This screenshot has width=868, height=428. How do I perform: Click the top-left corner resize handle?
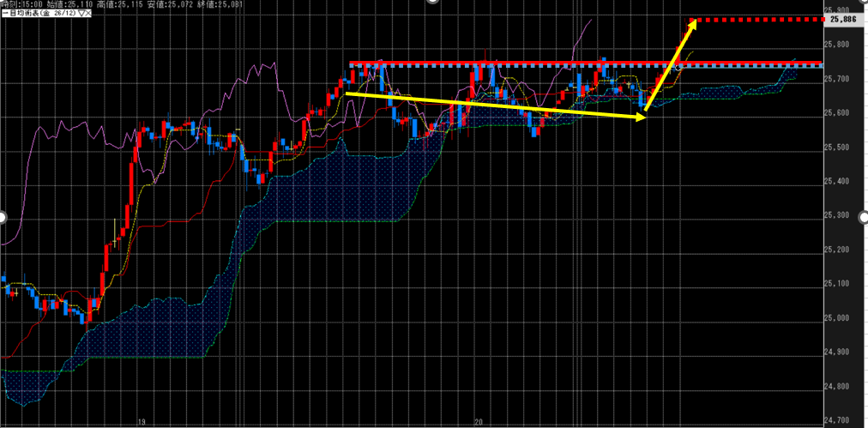click(3, 3)
